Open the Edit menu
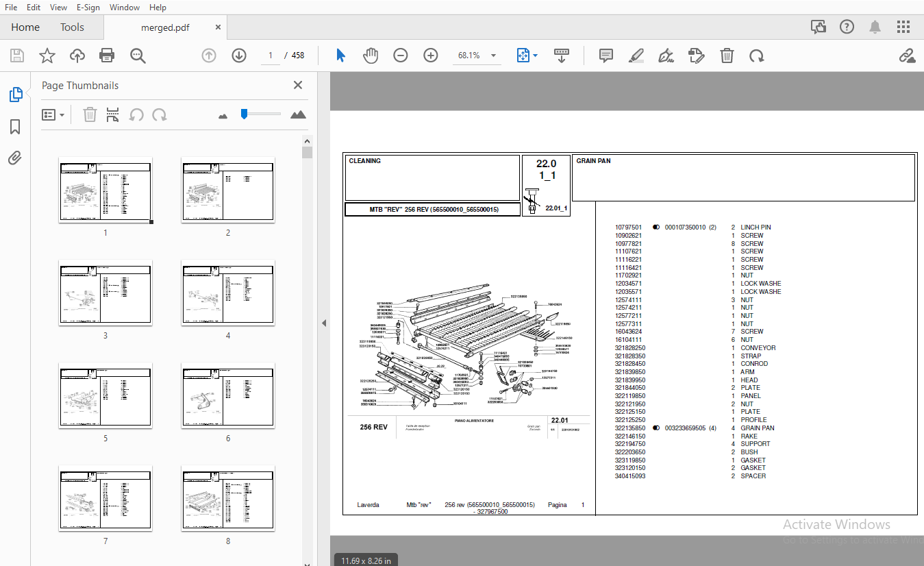The width and height of the screenshot is (924, 566). (34, 8)
